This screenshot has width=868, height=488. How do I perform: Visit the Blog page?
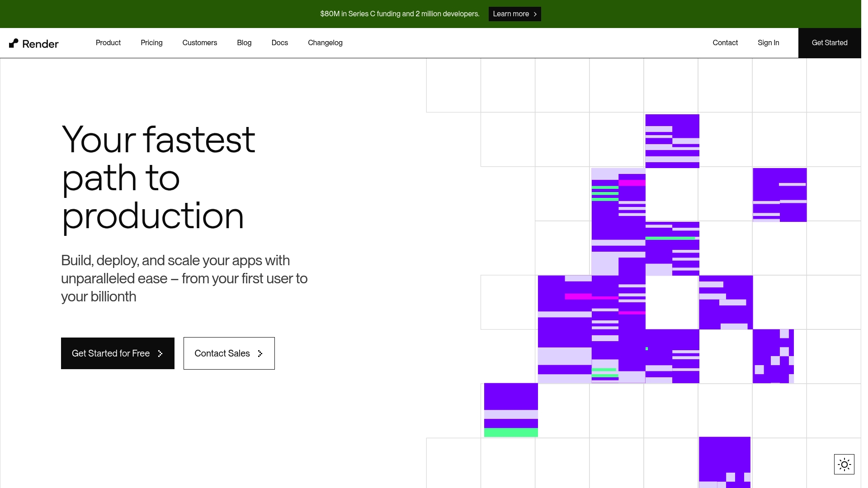click(244, 42)
